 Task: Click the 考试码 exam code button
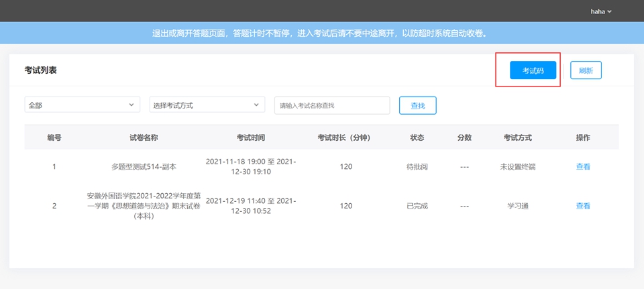(x=533, y=70)
